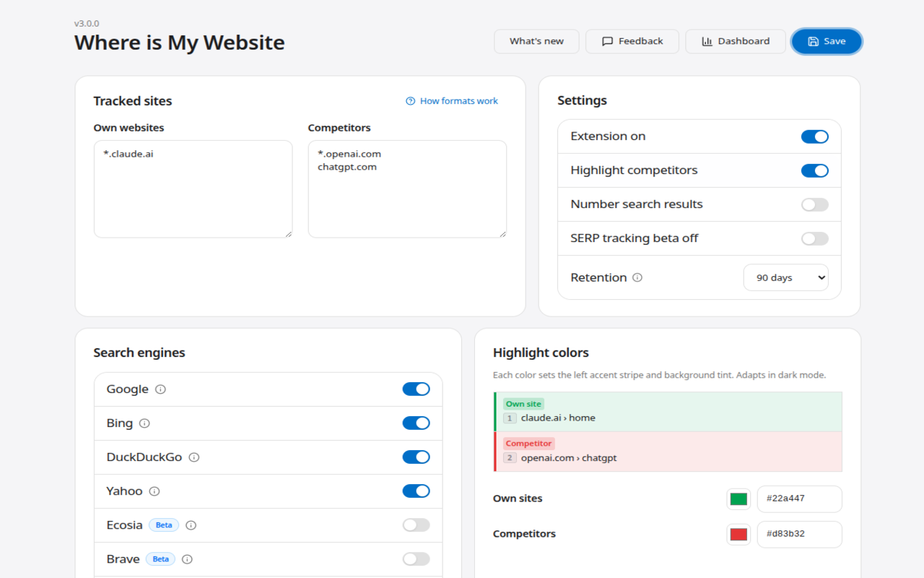Click the info icon beside Brave

tap(188, 559)
